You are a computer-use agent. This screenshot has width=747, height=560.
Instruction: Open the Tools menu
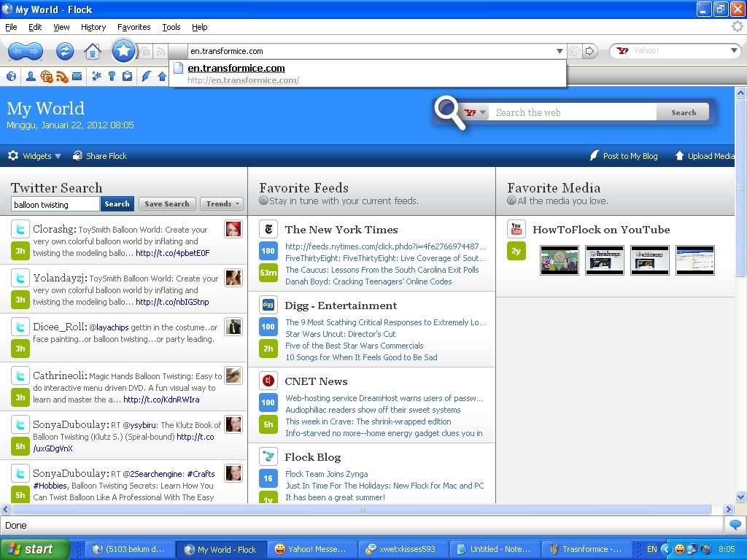(x=171, y=27)
